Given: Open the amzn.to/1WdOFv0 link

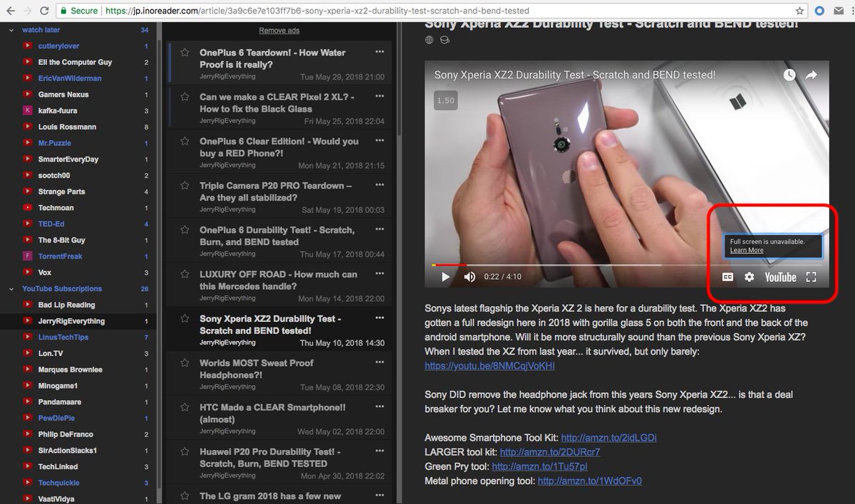Looking at the screenshot, I should 590,481.
